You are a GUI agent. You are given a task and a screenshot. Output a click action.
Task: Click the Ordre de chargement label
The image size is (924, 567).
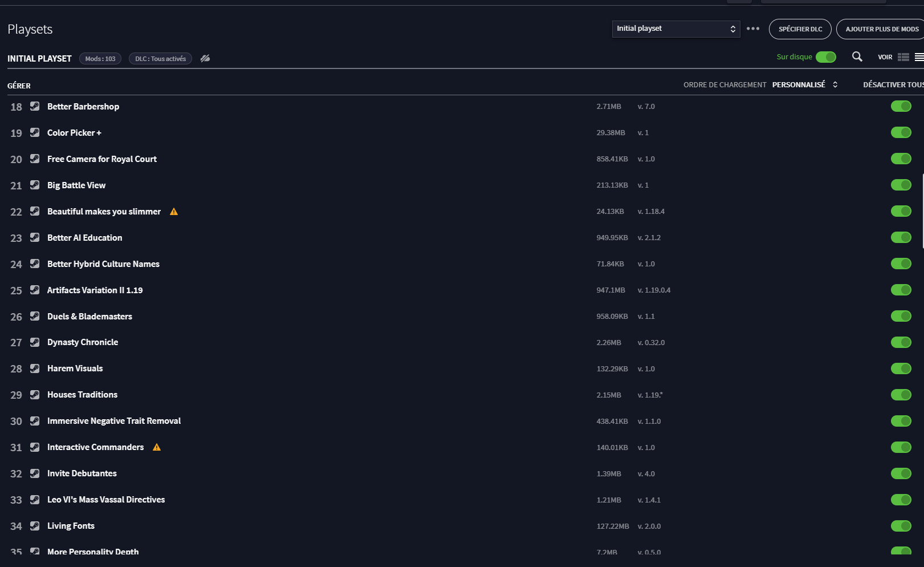725,84
